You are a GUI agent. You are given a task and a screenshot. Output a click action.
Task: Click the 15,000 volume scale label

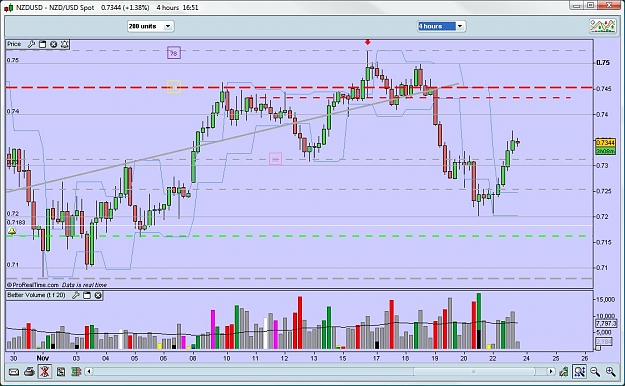click(606, 299)
